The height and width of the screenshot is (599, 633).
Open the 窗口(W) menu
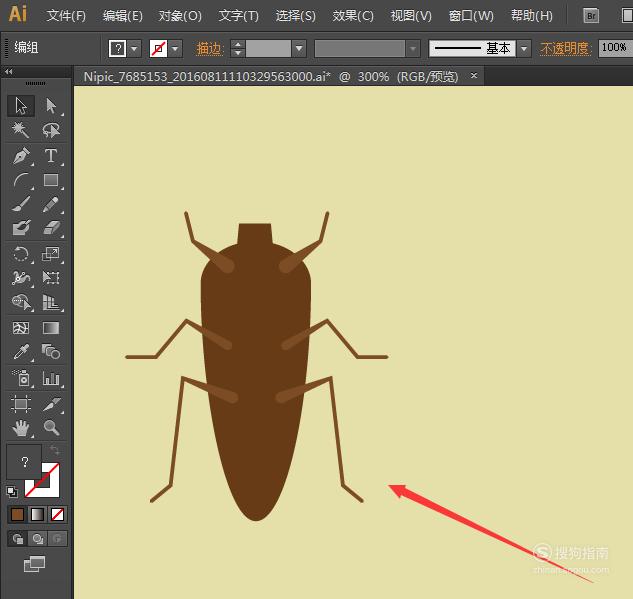tap(471, 16)
